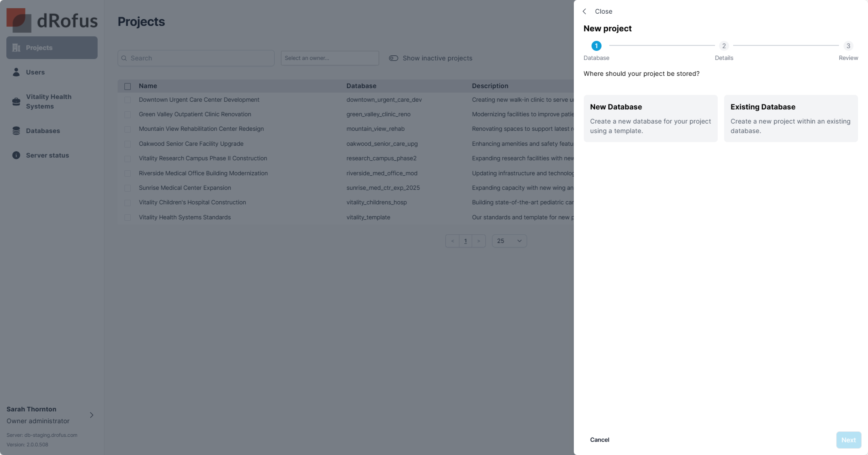Click the back arrow beside Close
This screenshot has width=868, height=455.
tap(585, 11)
